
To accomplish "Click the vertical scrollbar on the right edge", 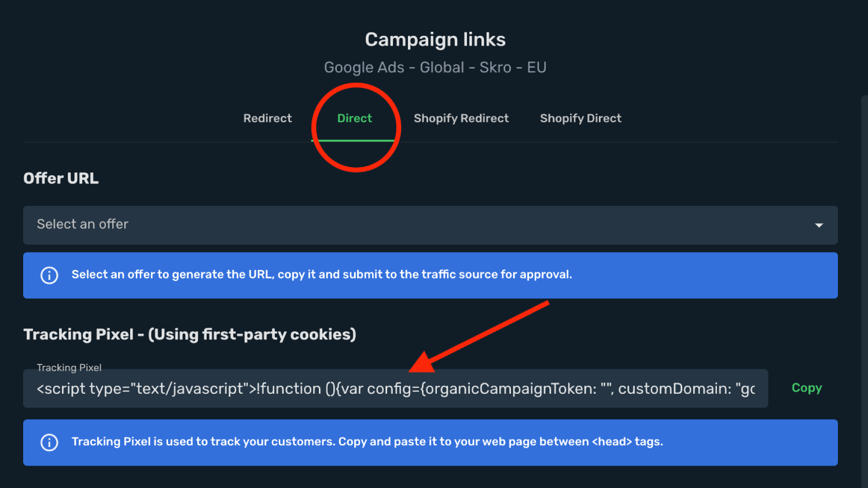I will pos(865,289).
